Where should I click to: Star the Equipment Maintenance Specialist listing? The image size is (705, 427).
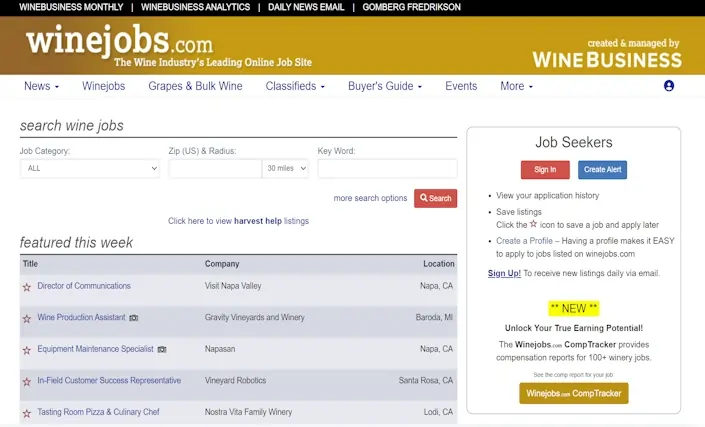pyautogui.click(x=27, y=350)
